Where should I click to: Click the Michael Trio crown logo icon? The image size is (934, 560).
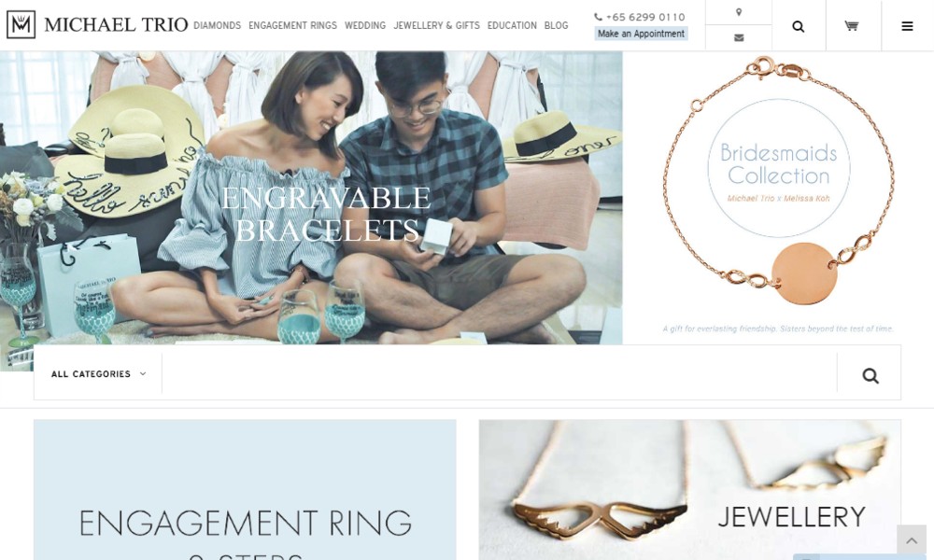21,24
